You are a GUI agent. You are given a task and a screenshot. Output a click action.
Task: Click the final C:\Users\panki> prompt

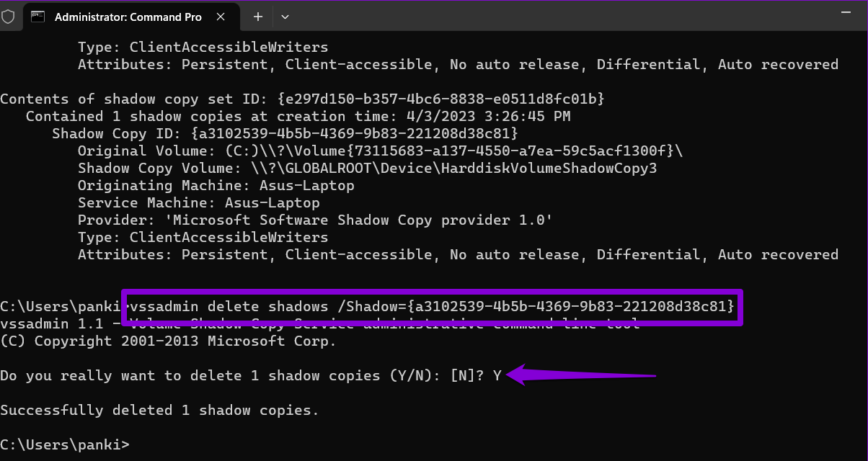click(x=65, y=444)
